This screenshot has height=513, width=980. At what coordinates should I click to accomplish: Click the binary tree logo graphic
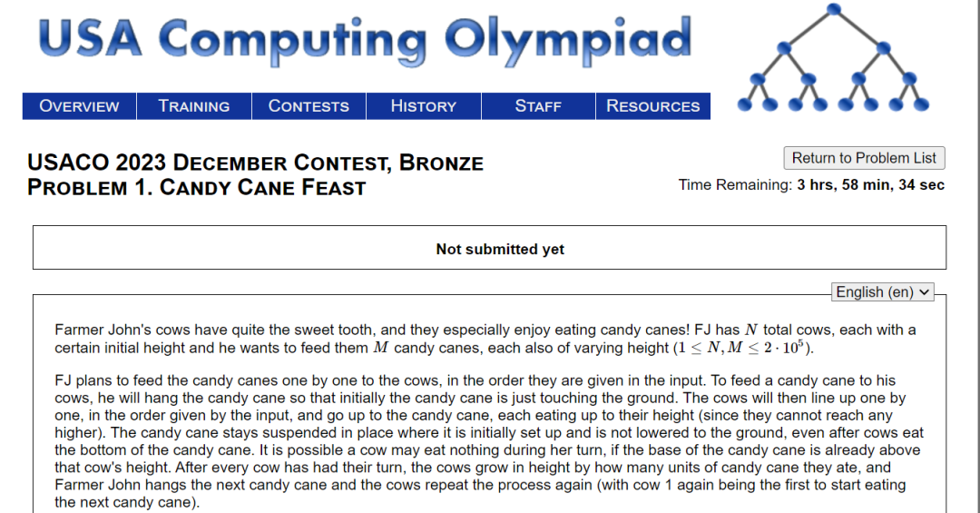[833, 57]
